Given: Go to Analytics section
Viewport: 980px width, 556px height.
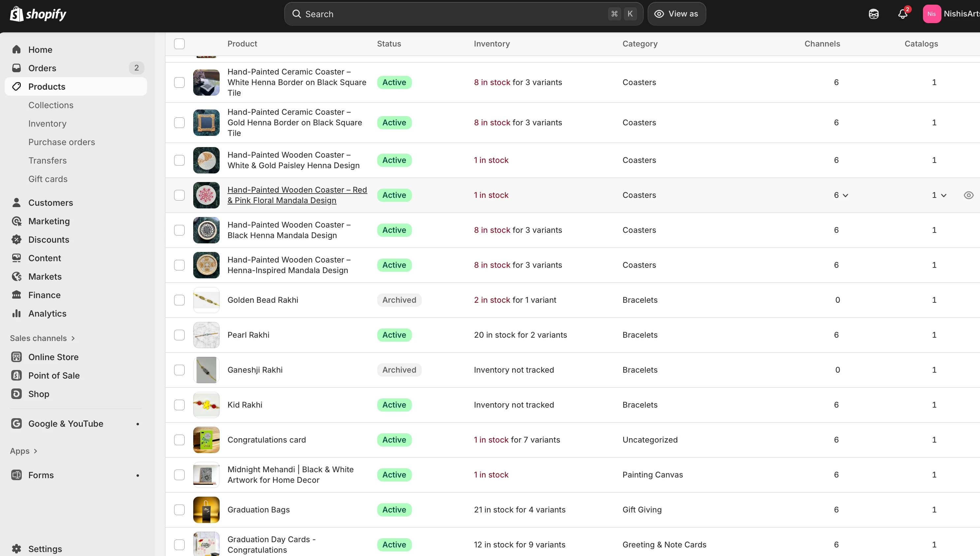Looking at the screenshot, I should (47, 314).
